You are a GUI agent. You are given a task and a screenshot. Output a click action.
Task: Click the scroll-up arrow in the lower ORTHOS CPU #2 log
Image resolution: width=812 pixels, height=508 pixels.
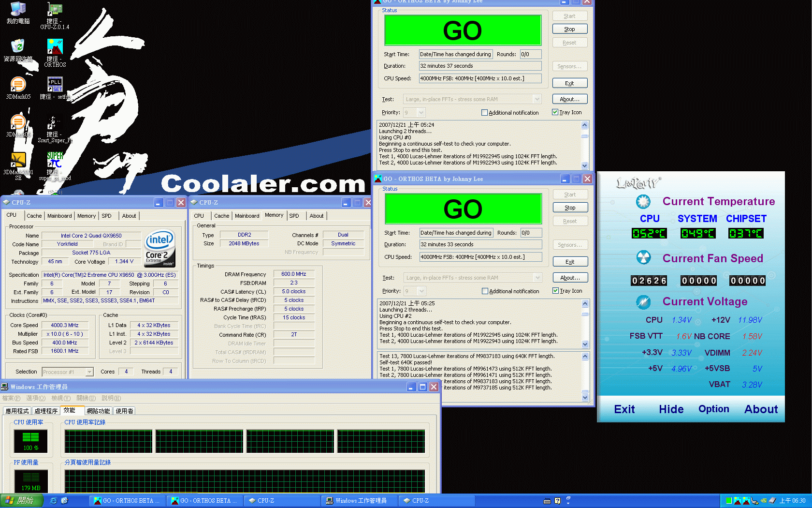point(585,303)
